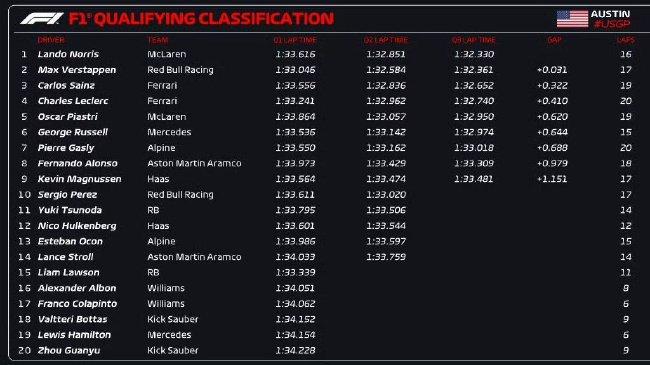Click Lewis Hamilton's row name
The width and height of the screenshot is (650, 365).
click(x=74, y=335)
